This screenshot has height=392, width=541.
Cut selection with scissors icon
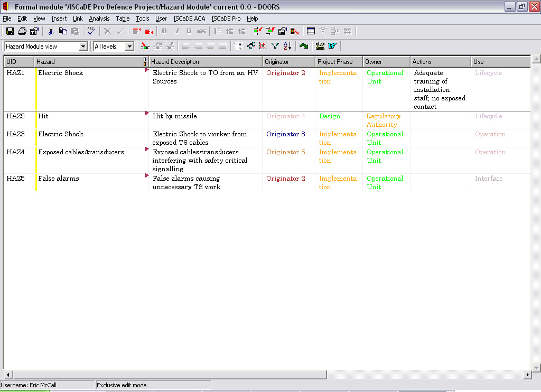click(51, 31)
